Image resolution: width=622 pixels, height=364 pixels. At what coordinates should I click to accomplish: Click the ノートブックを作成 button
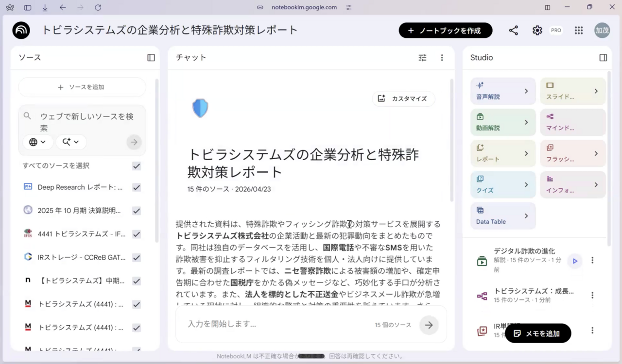(x=446, y=30)
